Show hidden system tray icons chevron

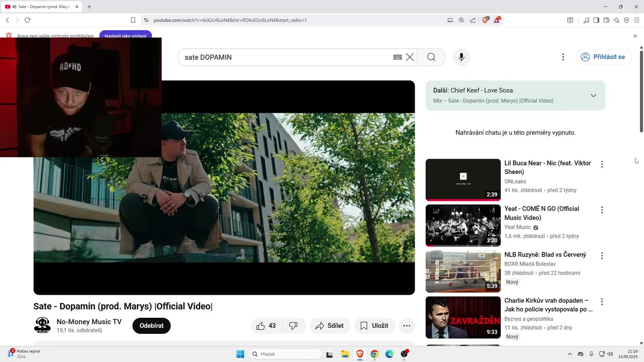pos(570,354)
